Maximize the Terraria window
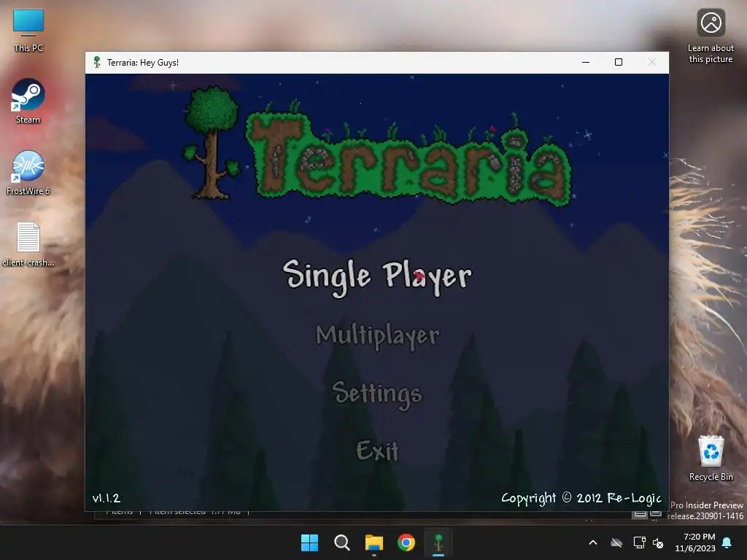This screenshot has height=560, width=747. click(x=619, y=63)
